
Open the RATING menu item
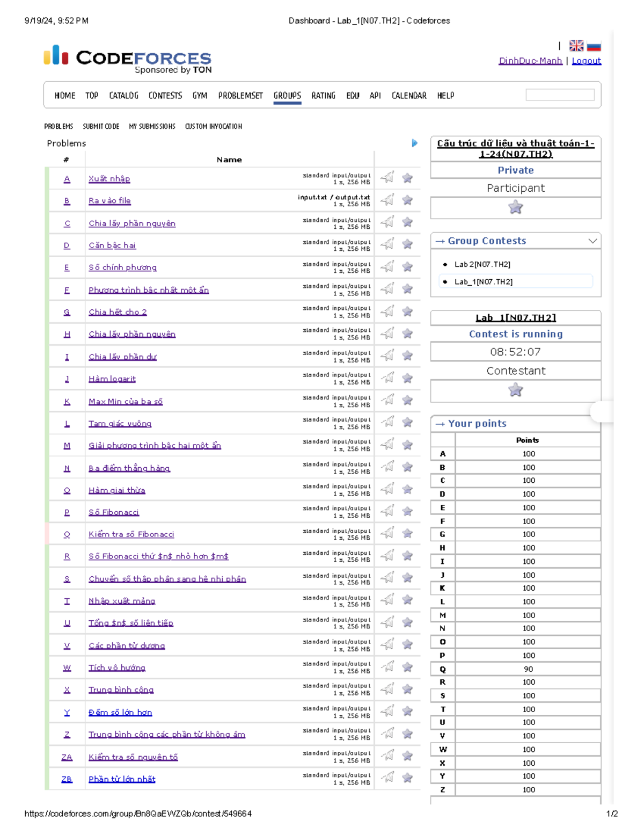(323, 96)
